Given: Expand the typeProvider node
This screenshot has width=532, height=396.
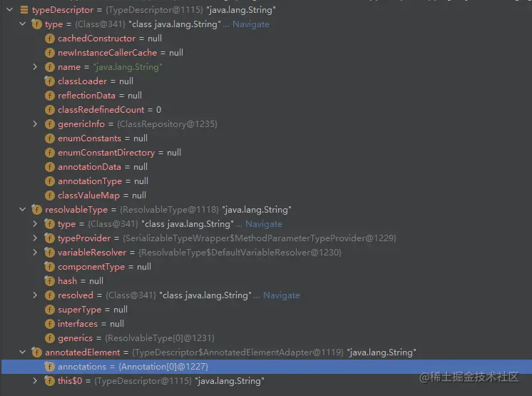Looking at the screenshot, I should (35, 238).
